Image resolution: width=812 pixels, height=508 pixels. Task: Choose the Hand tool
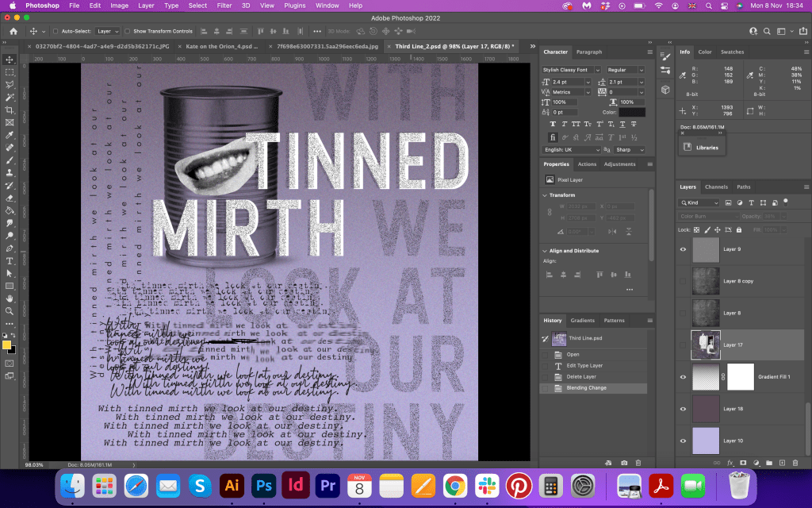coord(10,298)
